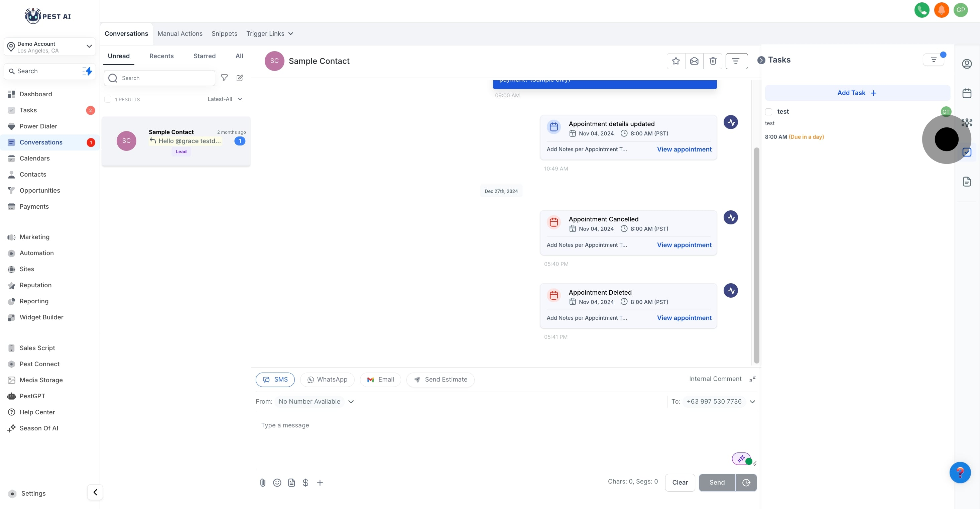
Task: Click the conversation vertical scrollbar
Action: point(756,255)
